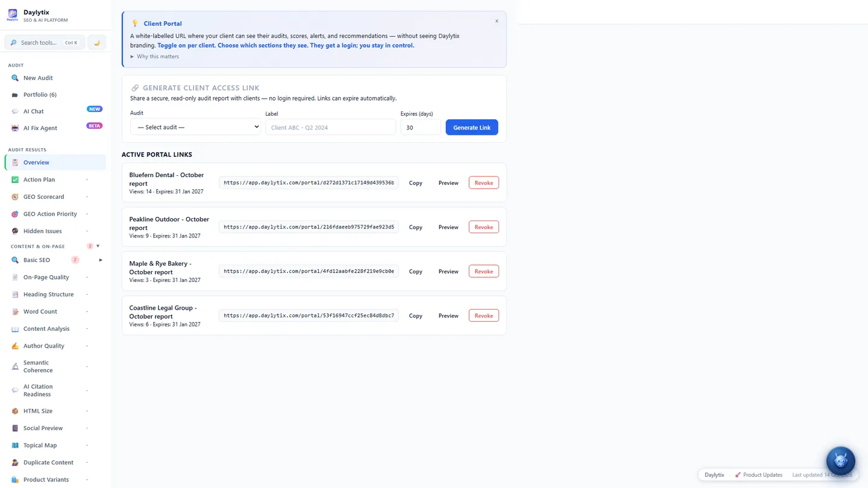This screenshot has width=868, height=488.
Task: Click the Semantic Coherence microscope icon
Action: click(x=15, y=366)
